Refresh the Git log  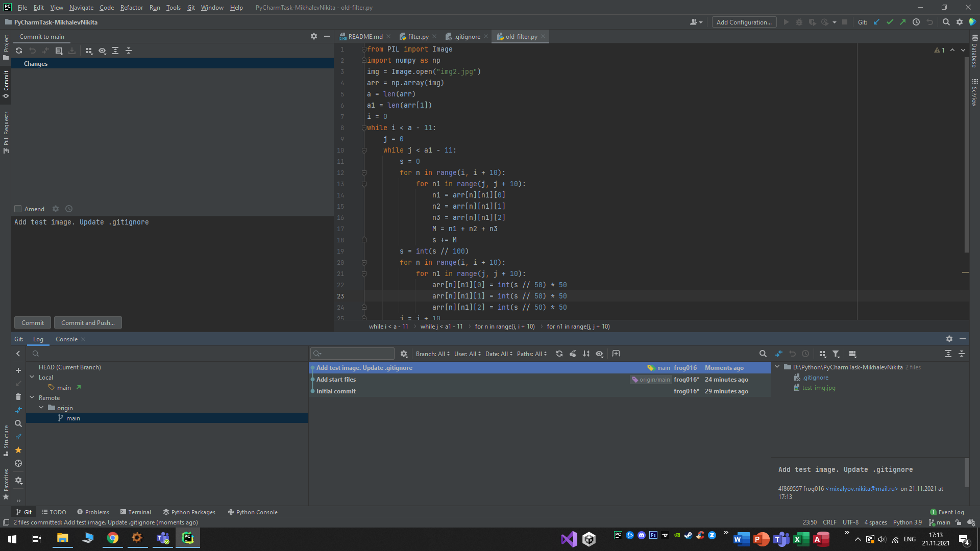coord(559,354)
